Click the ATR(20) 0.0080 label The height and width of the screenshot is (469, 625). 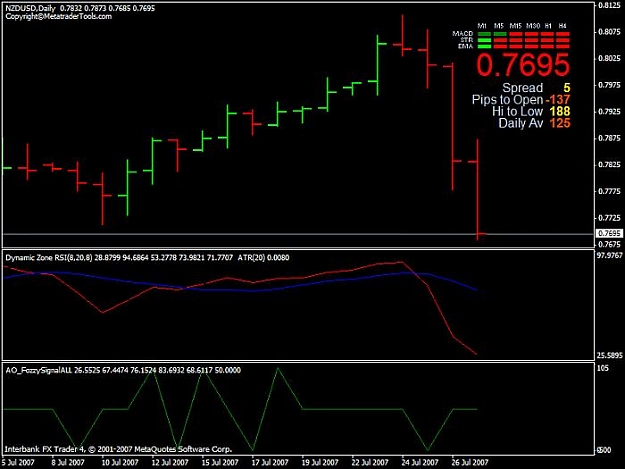(x=263, y=258)
